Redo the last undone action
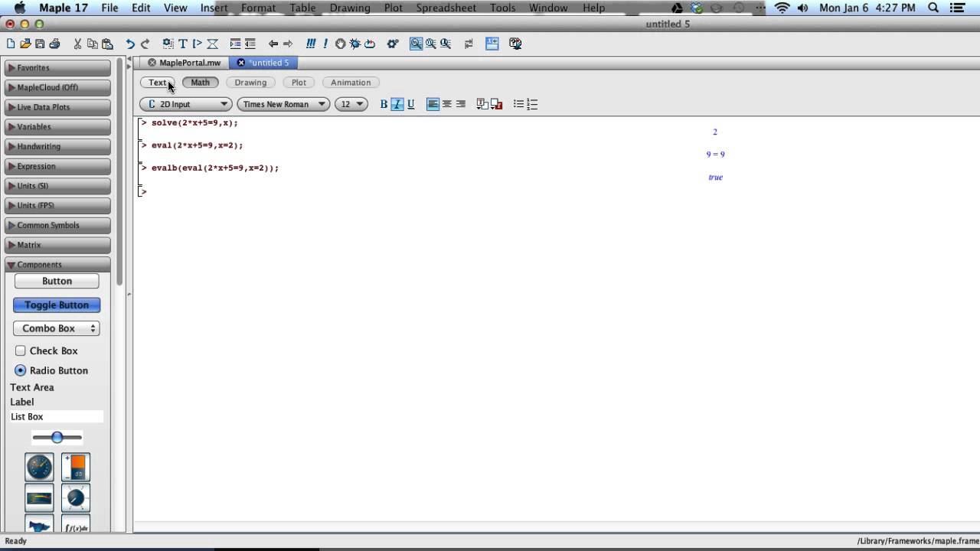This screenshot has height=551, width=980. coord(145,44)
